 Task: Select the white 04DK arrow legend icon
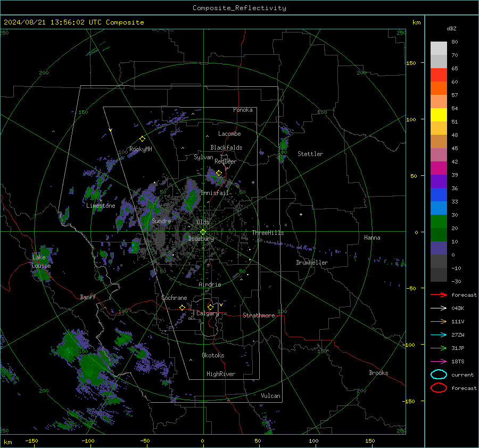(439, 308)
